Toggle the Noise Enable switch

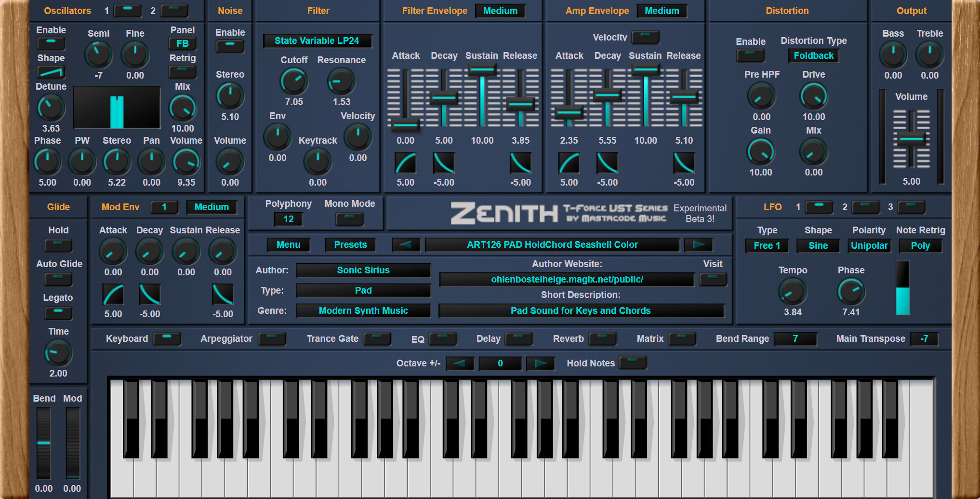tap(230, 46)
